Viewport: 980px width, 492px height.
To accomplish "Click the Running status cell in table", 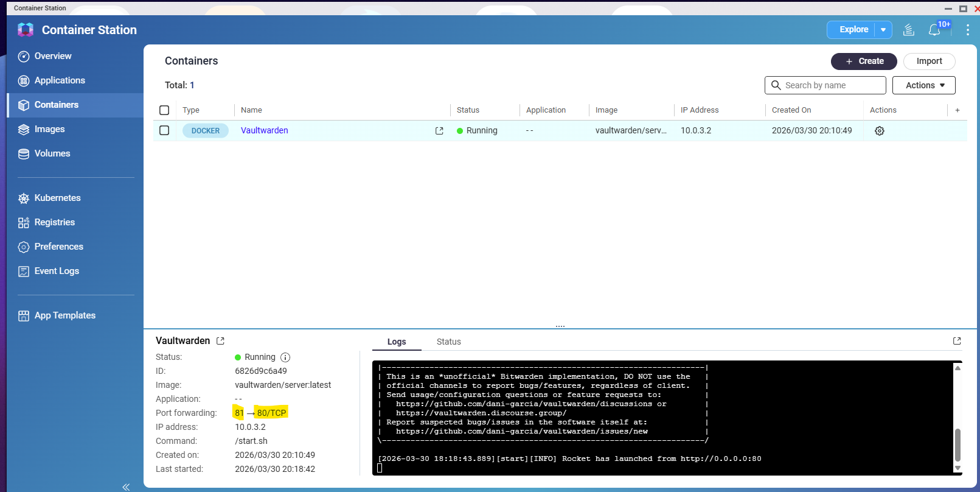I will coord(477,130).
